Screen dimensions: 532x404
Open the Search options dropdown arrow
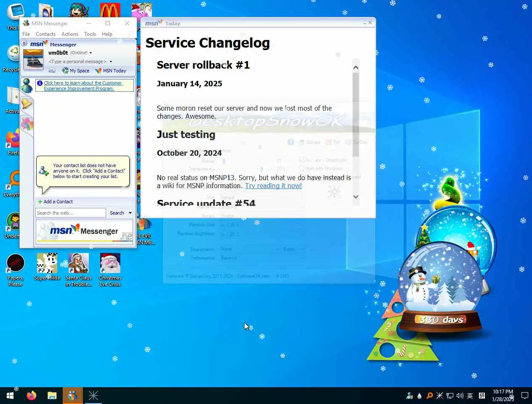click(x=130, y=213)
